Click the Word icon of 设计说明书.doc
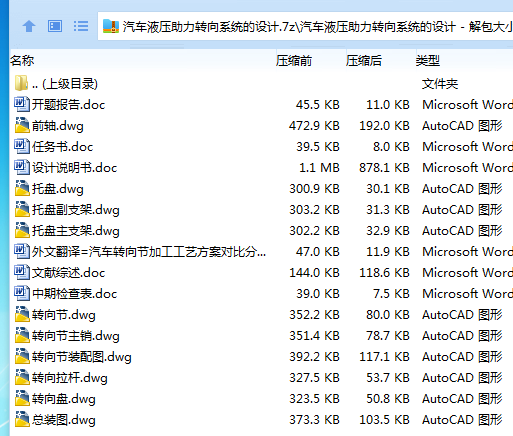513x436 pixels. pyautogui.click(x=22, y=167)
